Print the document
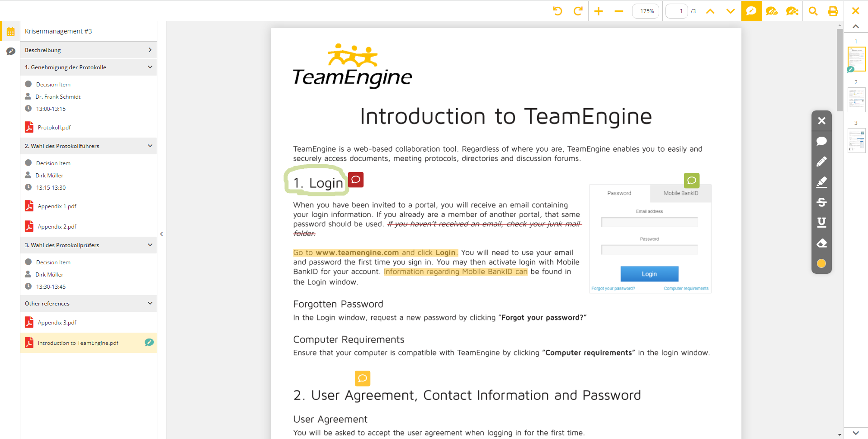 click(x=833, y=10)
